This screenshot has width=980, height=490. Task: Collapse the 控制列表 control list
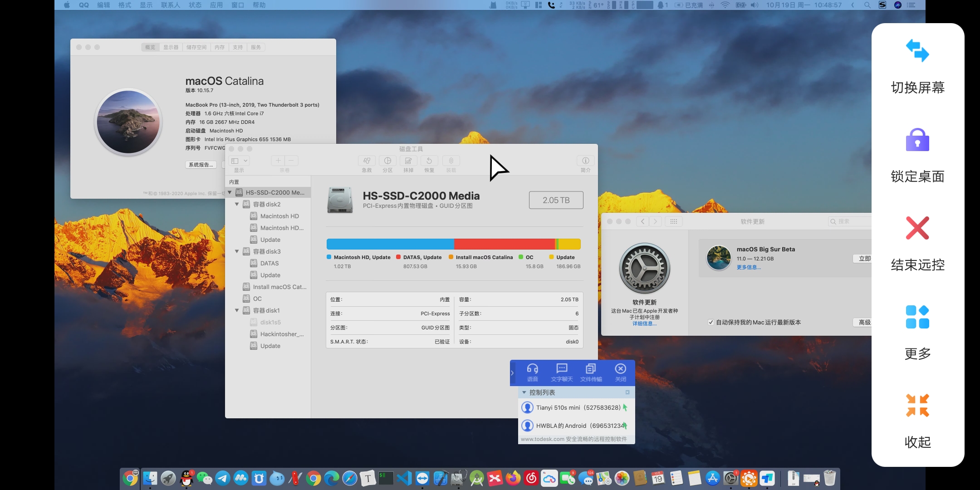click(x=524, y=392)
